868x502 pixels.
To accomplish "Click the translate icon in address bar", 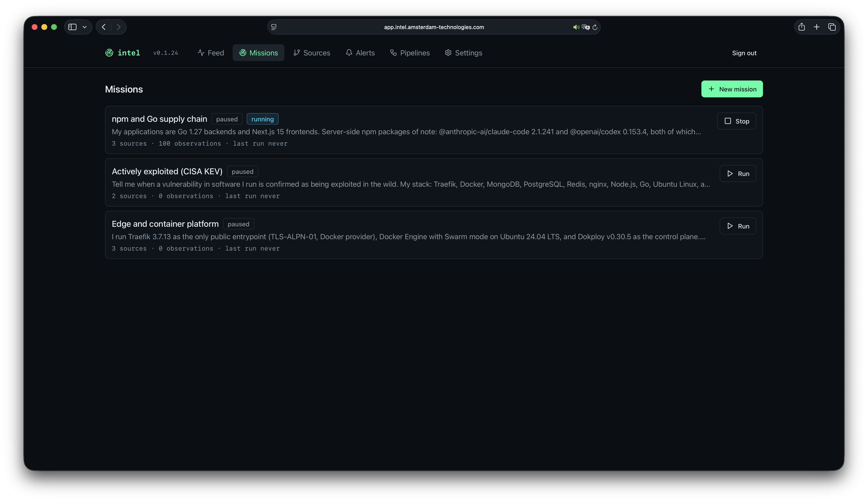I will coord(586,27).
